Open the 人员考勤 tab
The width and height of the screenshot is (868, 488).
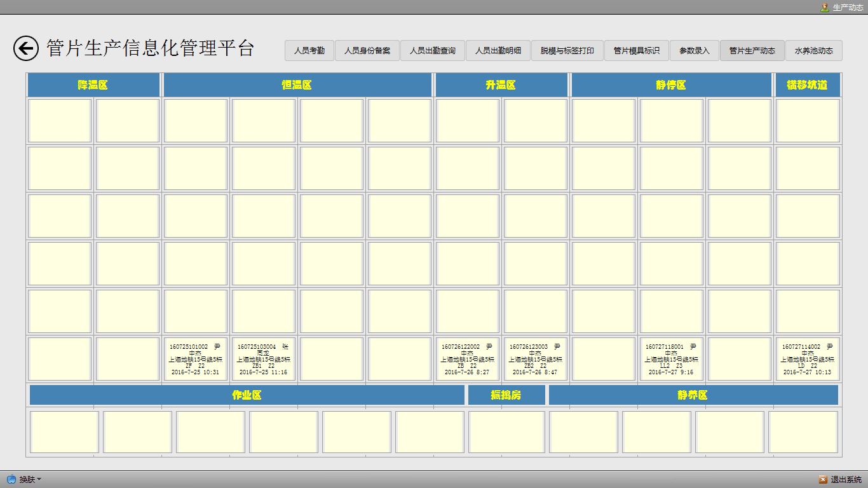[x=309, y=51]
